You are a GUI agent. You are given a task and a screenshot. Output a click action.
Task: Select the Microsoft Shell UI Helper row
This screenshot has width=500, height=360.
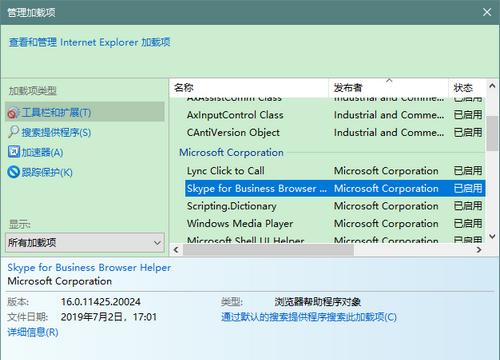335,240
